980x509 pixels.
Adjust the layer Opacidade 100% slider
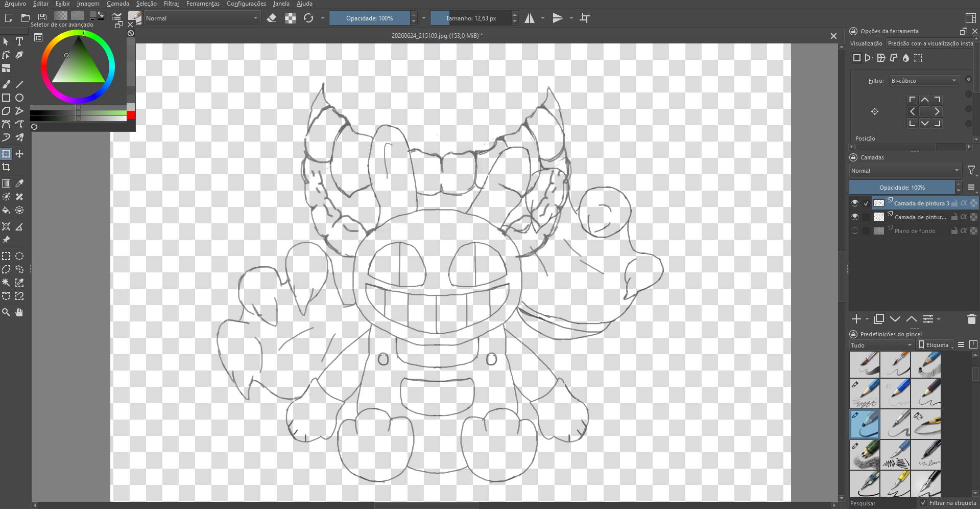(x=902, y=187)
